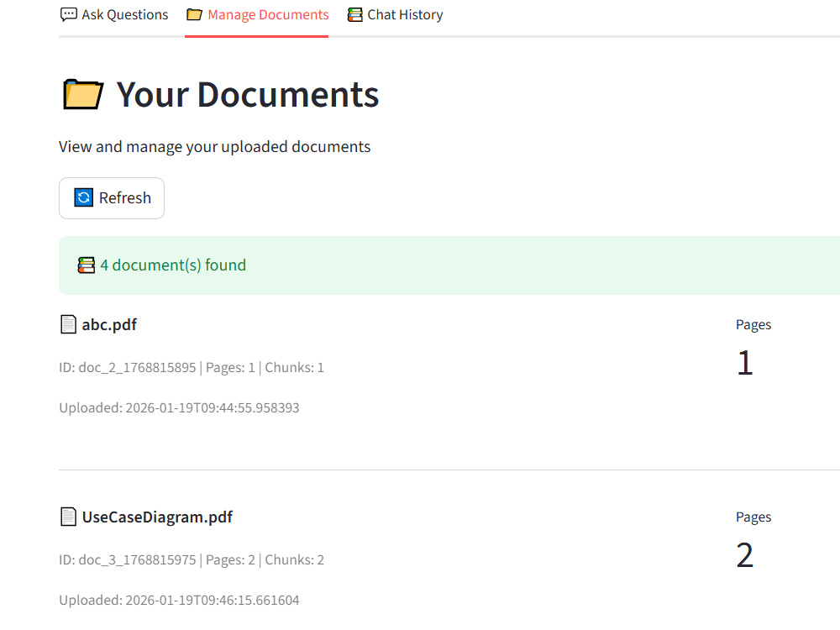
Task: Click 'View and manage your uploaded documents' text
Action: (215, 147)
